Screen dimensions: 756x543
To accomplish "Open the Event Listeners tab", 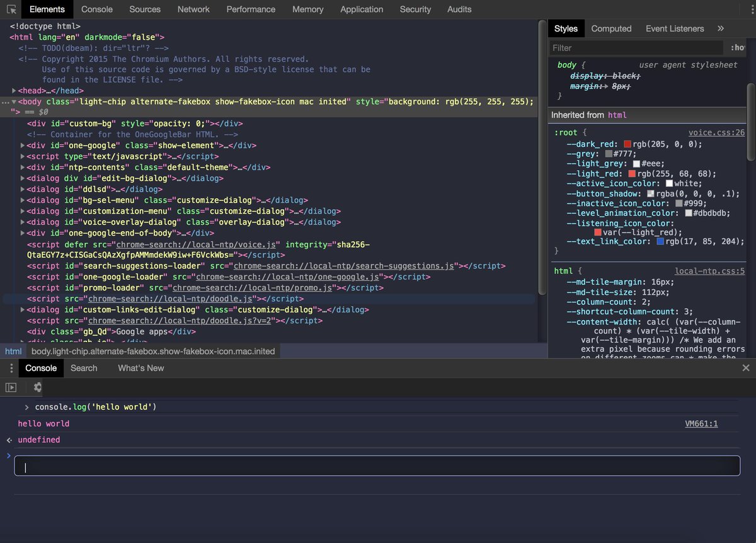I will pyautogui.click(x=675, y=28).
